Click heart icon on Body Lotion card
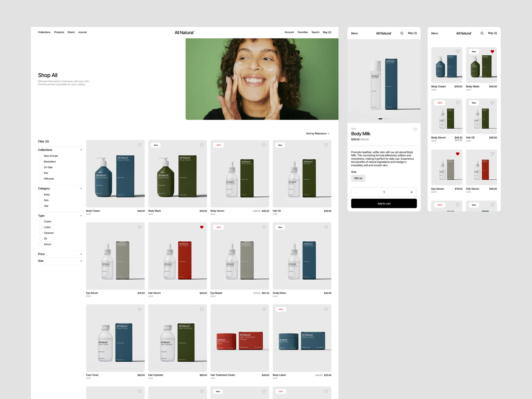532x399 pixels. [326, 309]
